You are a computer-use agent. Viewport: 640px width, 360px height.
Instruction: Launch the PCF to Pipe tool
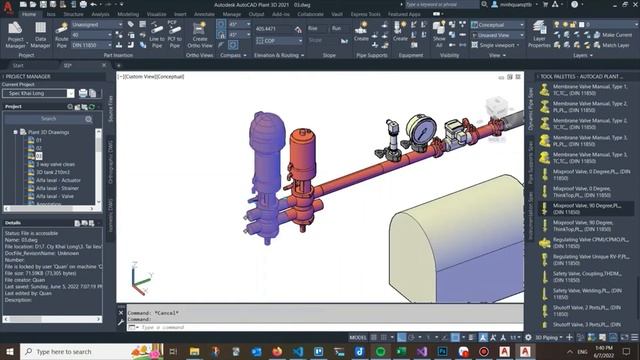coord(174,35)
